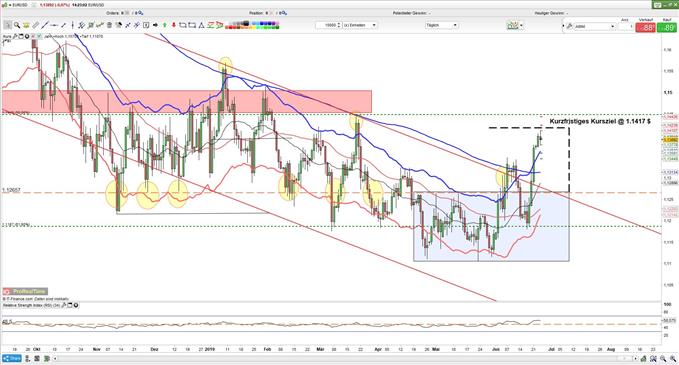Select the triangle drawing tool
This screenshot has width=679, height=365.
click(x=201, y=25)
